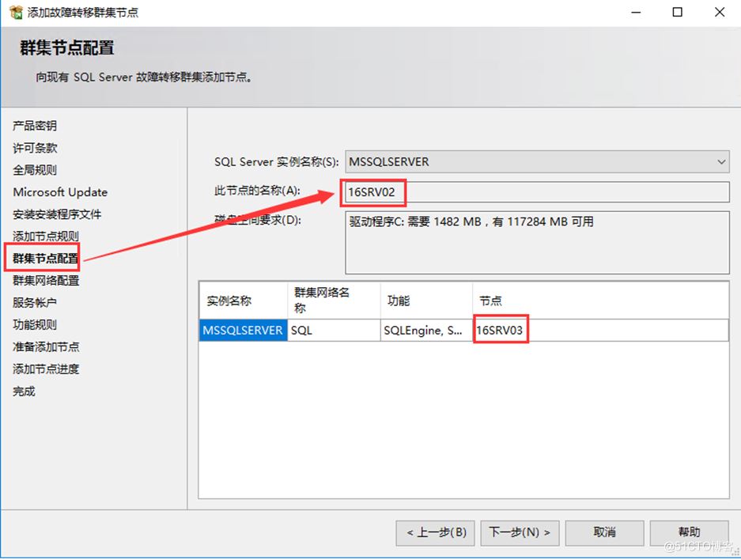This screenshot has width=741, height=560.
Task: Open the SQL Server 实例名称 dropdown
Action: click(722, 161)
